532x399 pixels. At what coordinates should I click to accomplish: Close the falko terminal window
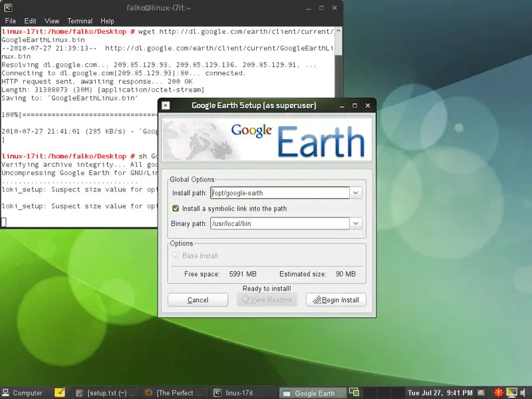tap(334, 8)
